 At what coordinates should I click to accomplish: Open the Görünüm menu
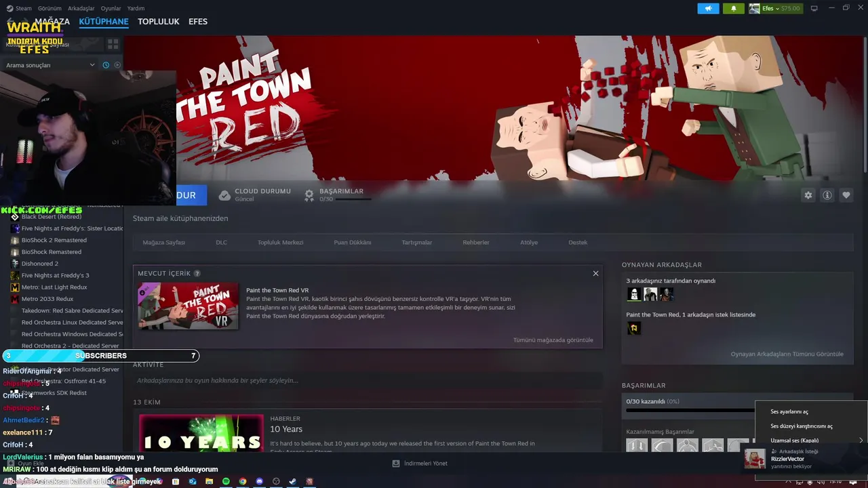[x=50, y=8]
